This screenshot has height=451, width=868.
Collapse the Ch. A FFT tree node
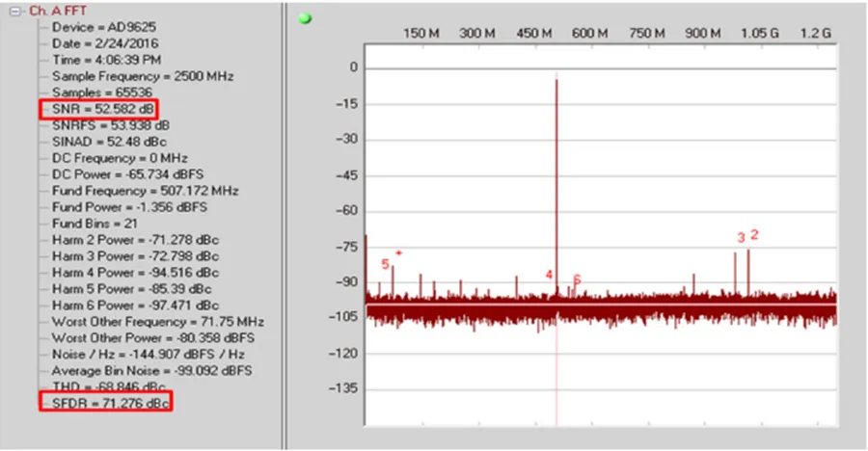tap(16, 11)
